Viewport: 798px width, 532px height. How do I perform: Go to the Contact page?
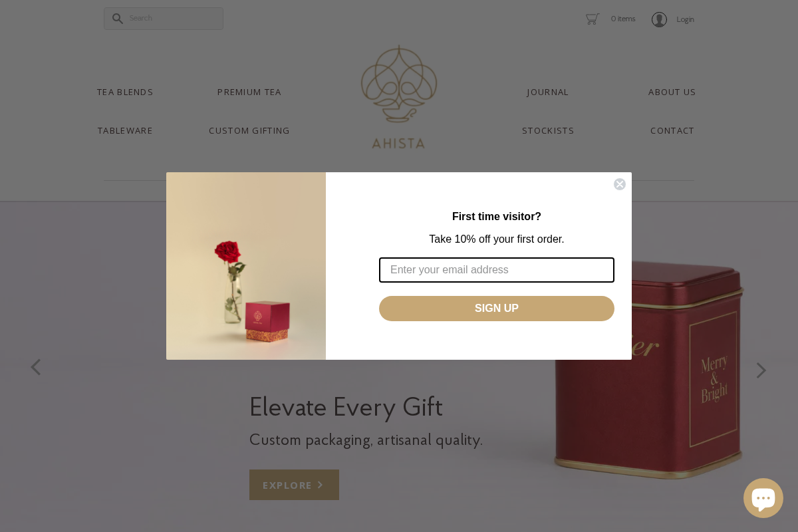(672, 130)
